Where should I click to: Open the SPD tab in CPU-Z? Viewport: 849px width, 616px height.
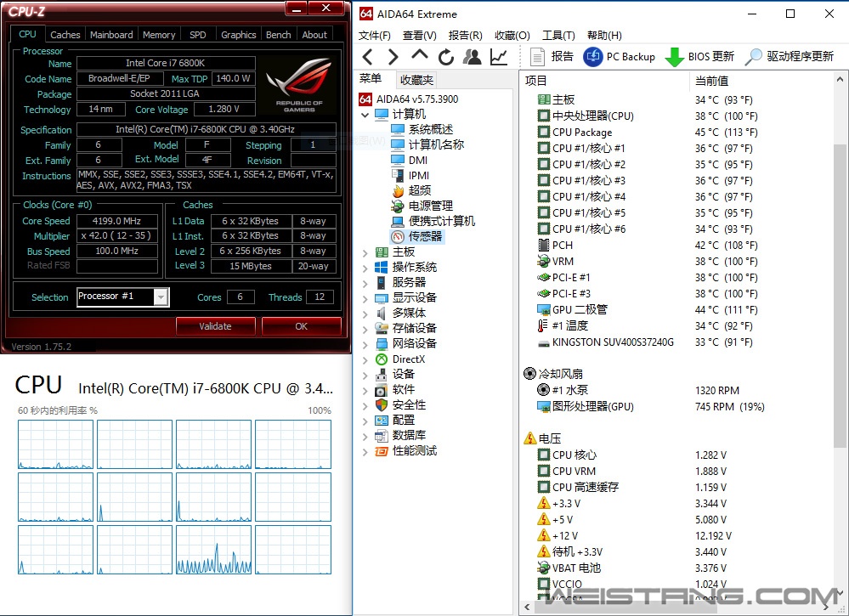point(198,35)
